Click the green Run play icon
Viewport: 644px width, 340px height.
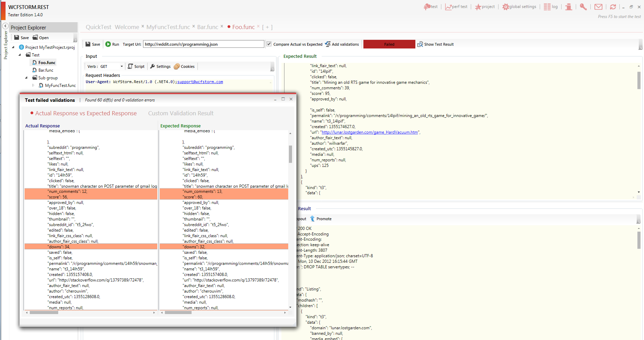click(x=108, y=44)
